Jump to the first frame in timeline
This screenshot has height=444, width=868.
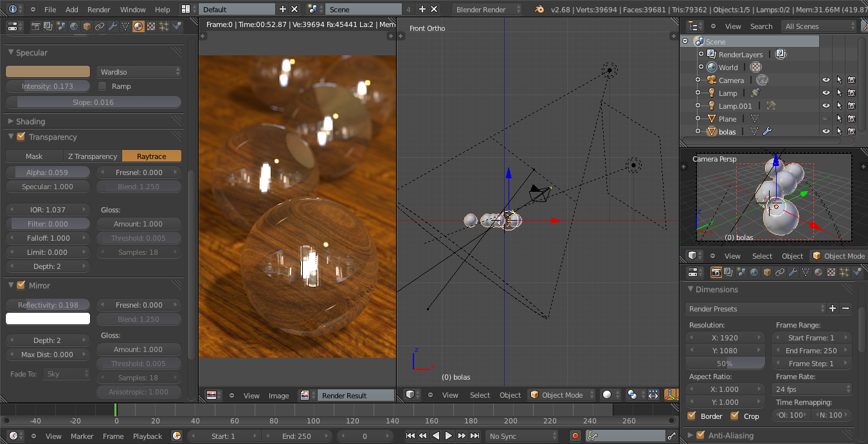click(410, 436)
